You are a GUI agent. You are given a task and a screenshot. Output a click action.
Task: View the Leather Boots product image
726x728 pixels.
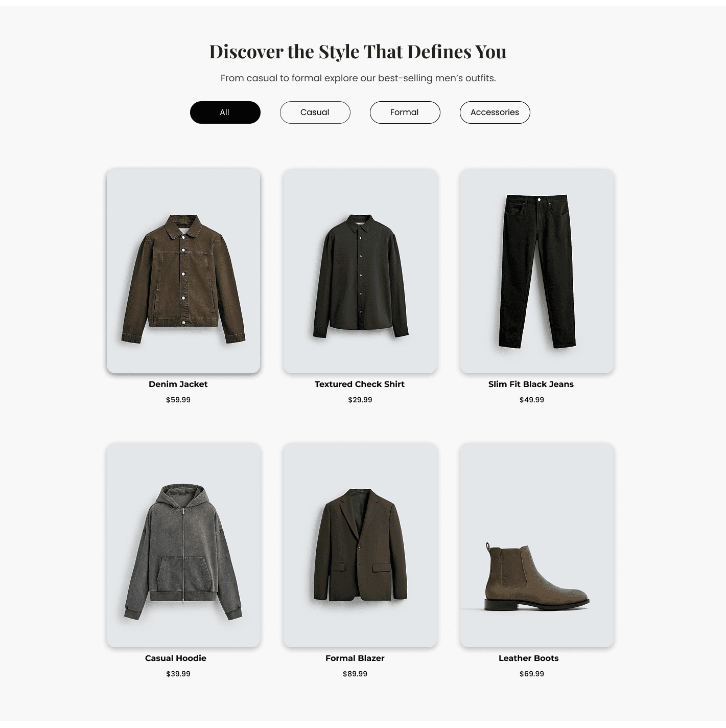pos(537,545)
